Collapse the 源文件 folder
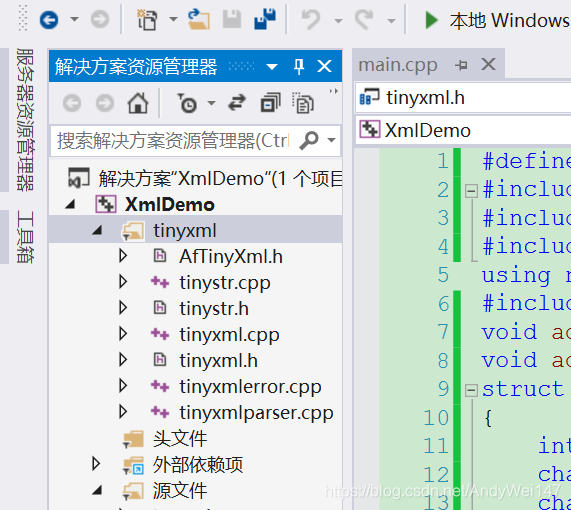This screenshot has width=571, height=510. point(97,490)
